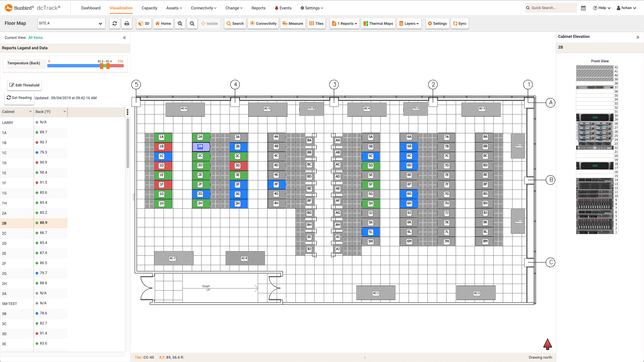Open the Settings dropdown menu
This screenshot has height=362, width=644.
pos(313,8)
